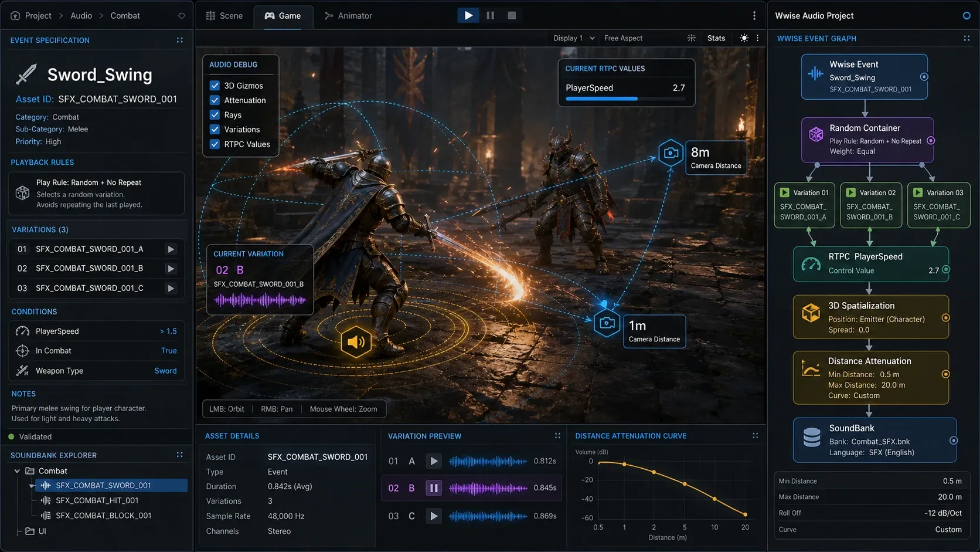Image resolution: width=980 pixels, height=552 pixels.
Task: Select the 1m camera distance gizmo icon
Action: [607, 323]
